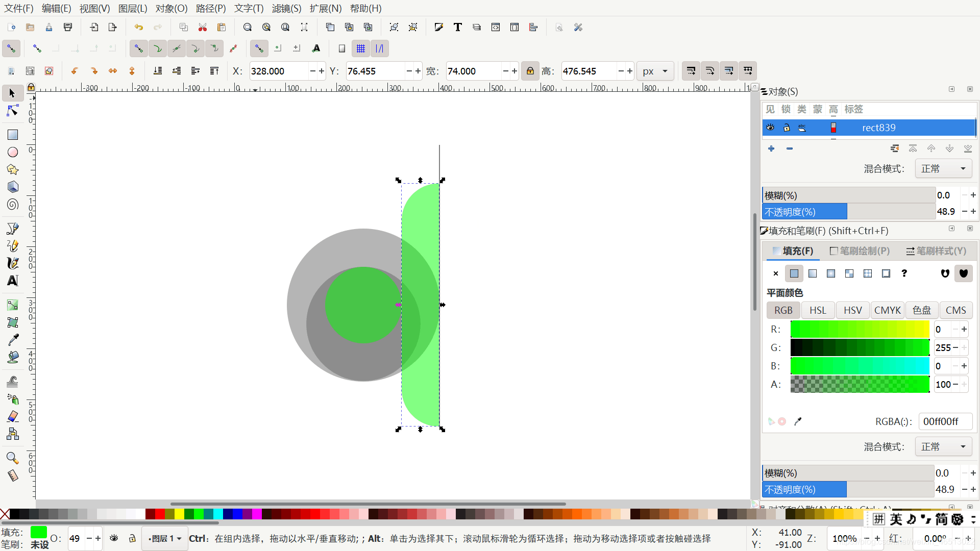Image resolution: width=980 pixels, height=551 pixels.
Task: Select the Node edit tool
Action: click(x=13, y=111)
